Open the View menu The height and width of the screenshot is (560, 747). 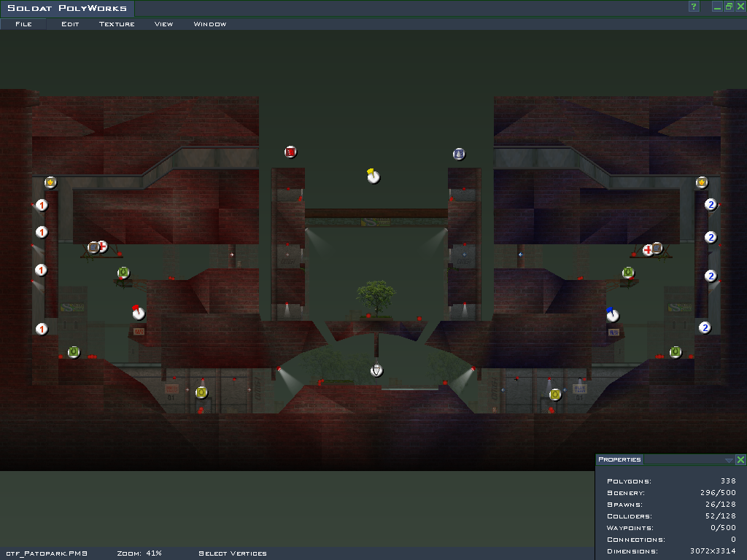pos(163,24)
